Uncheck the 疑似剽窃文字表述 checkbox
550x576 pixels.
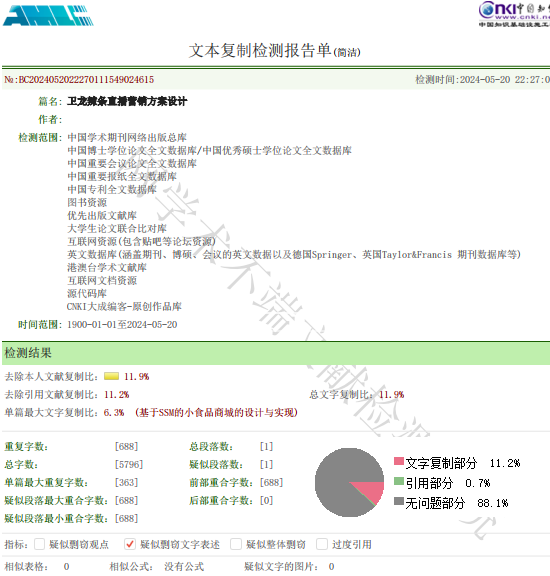(130, 544)
